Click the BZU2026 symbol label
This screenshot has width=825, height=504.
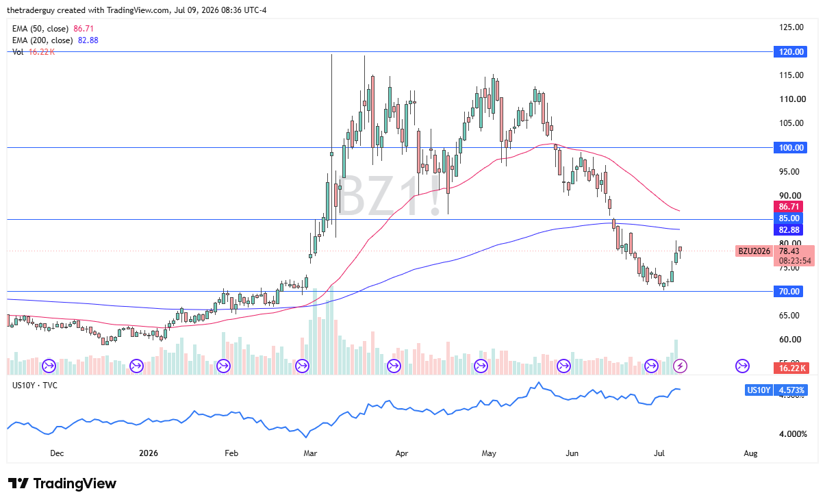(755, 251)
